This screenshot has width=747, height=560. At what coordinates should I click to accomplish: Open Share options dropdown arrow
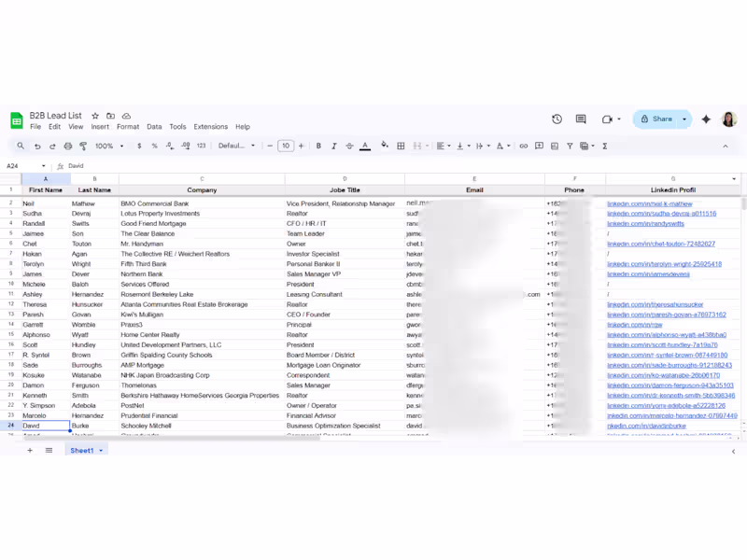coord(684,119)
